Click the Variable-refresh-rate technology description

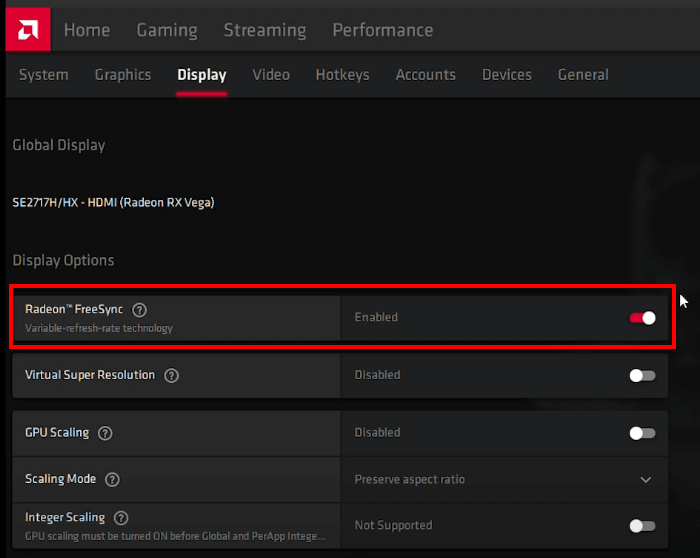coord(99,329)
